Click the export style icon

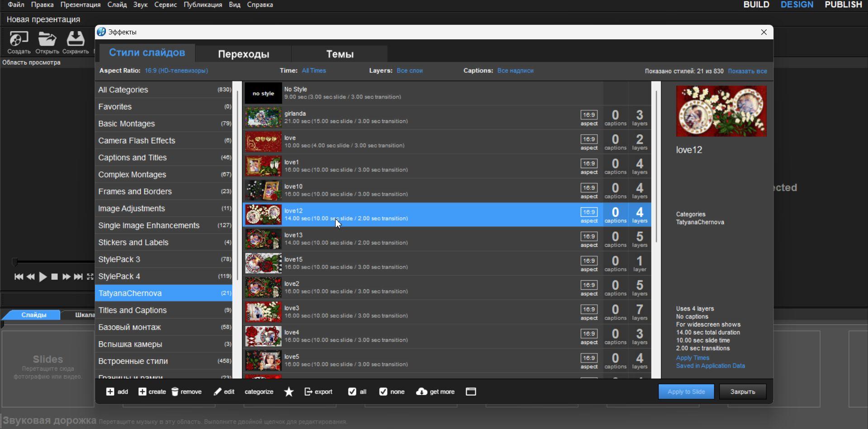pyautogui.click(x=308, y=391)
